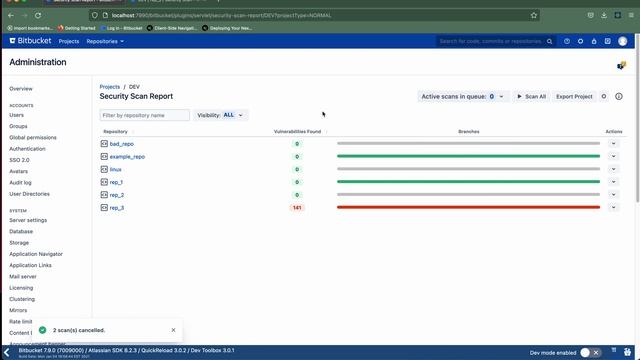The height and width of the screenshot is (360, 640).
Task: Click the plugin logo beside Administration heading
Action: (x=621, y=65)
